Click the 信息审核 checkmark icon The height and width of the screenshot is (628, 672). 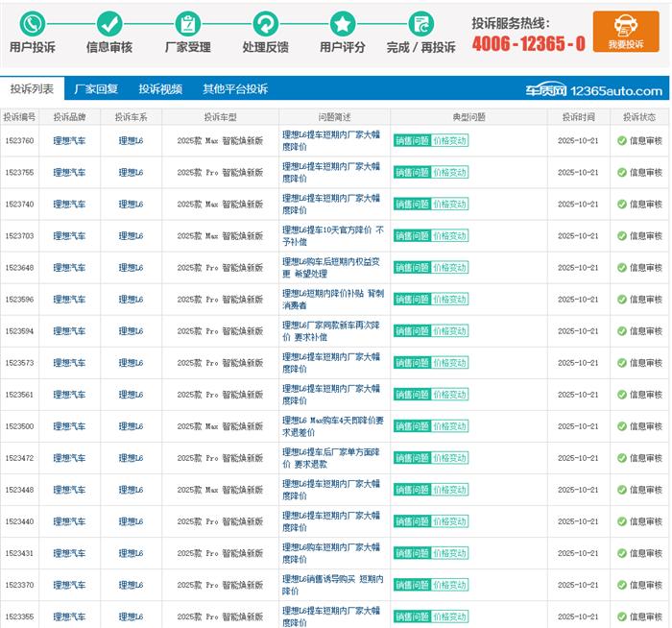point(109,24)
